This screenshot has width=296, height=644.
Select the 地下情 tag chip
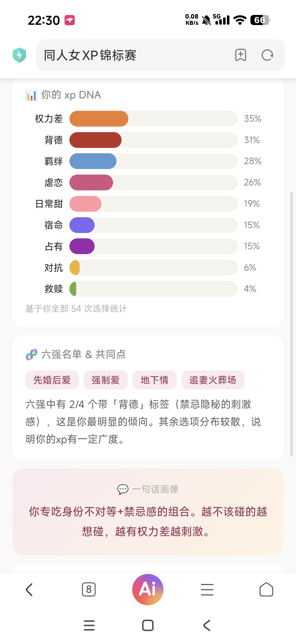tap(154, 380)
